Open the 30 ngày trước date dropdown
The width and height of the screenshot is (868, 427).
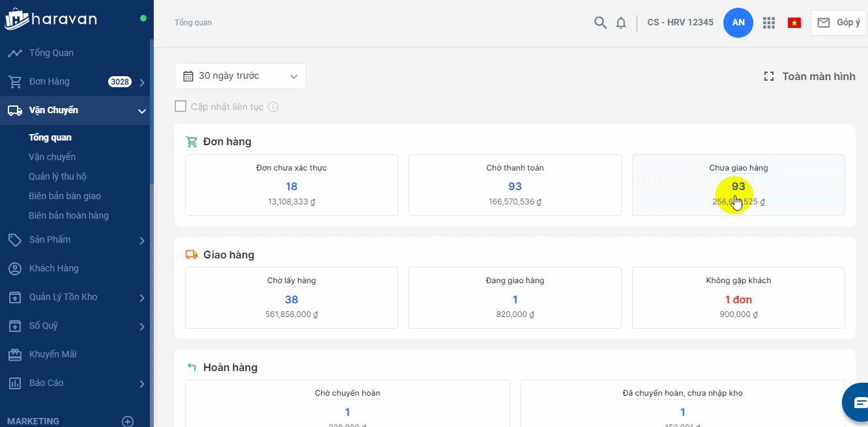[x=240, y=76]
